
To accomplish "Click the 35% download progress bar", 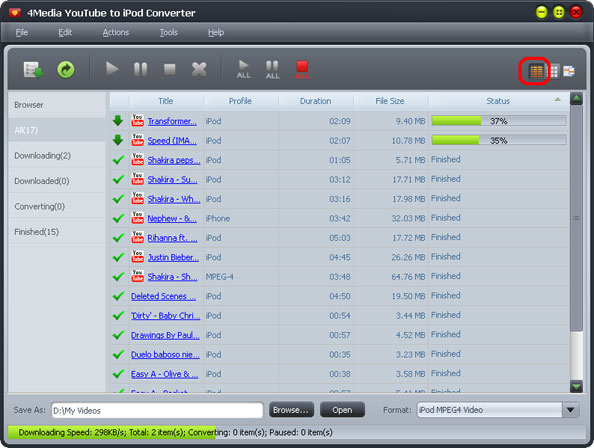I will click(x=499, y=140).
